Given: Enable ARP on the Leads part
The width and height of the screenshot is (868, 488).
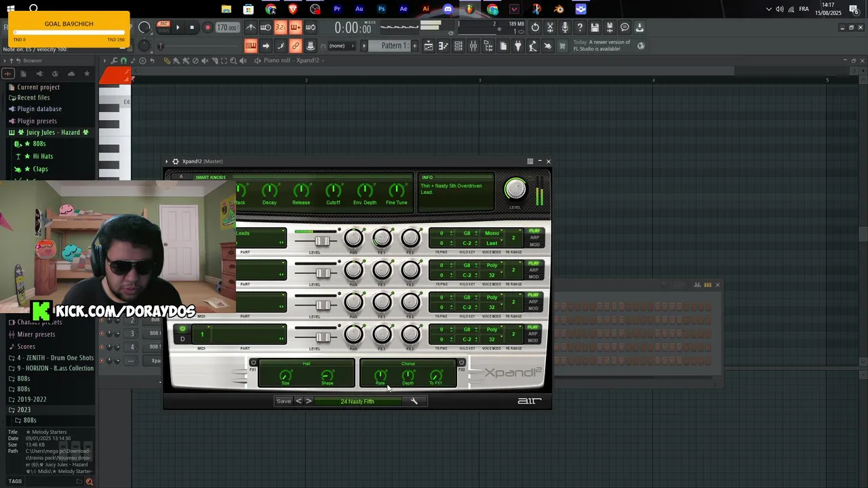Looking at the screenshot, I should click(534, 238).
